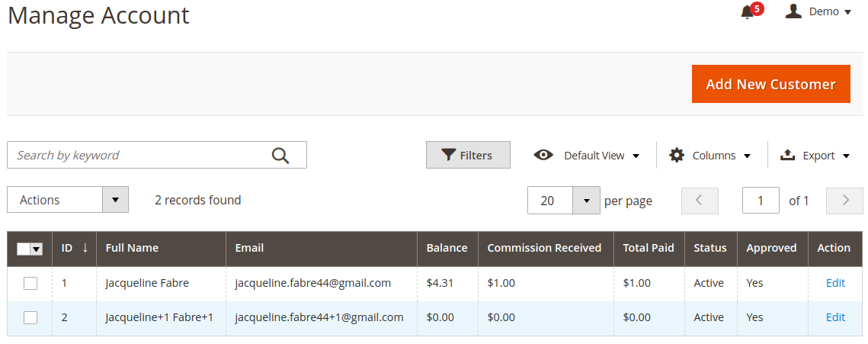This screenshot has width=868, height=344.
Task: Click Add New Customer button
Action: (770, 84)
